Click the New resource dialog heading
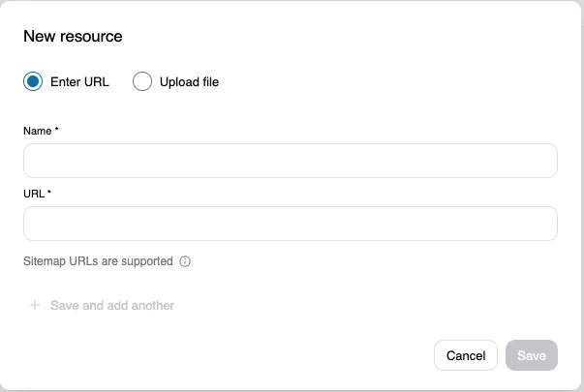Image resolution: width=584 pixels, height=392 pixels. pos(73,37)
